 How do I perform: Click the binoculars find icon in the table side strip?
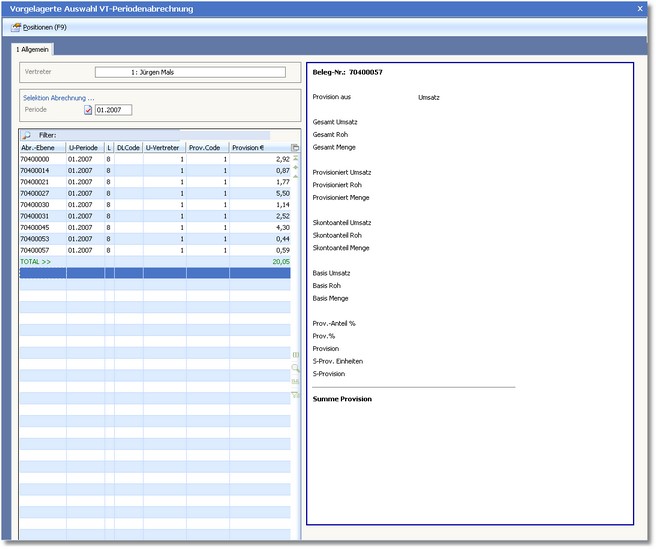pyautogui.click(x=295, y=381)
